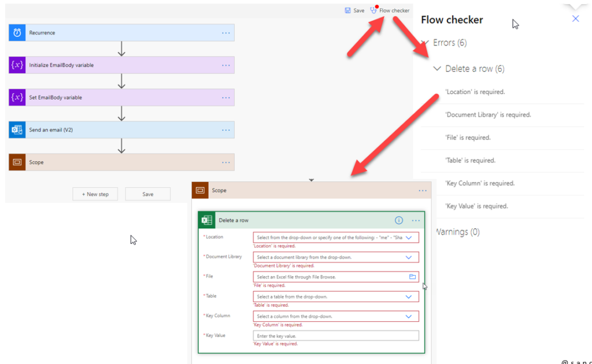Collapse the Delete a row errors group
This screenshot has height=364, width=592.
tap(438, 69)
